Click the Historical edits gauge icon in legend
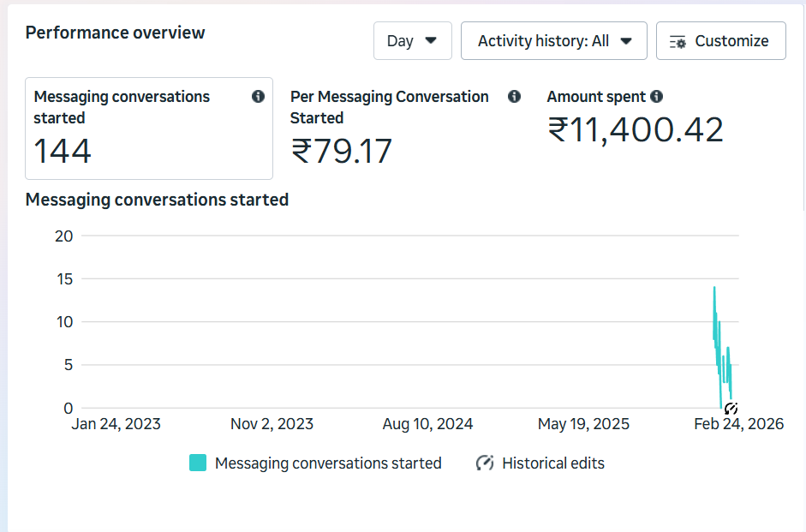806x532 pixels. pyautogui.click(x=485, y=463)
